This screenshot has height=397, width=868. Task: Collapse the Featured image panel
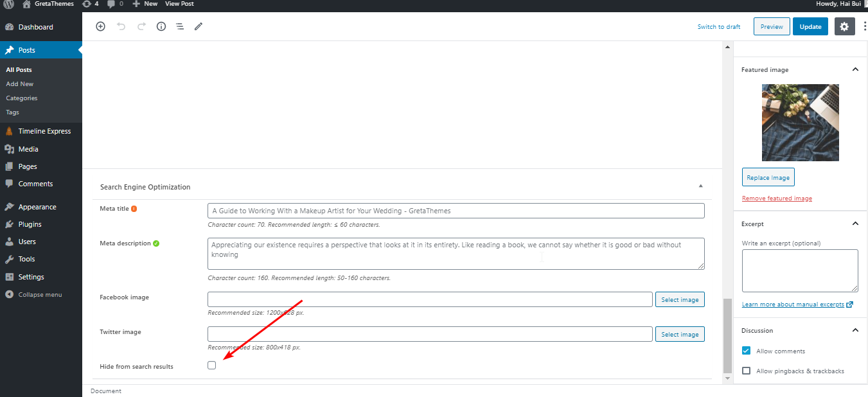[855, 69]
